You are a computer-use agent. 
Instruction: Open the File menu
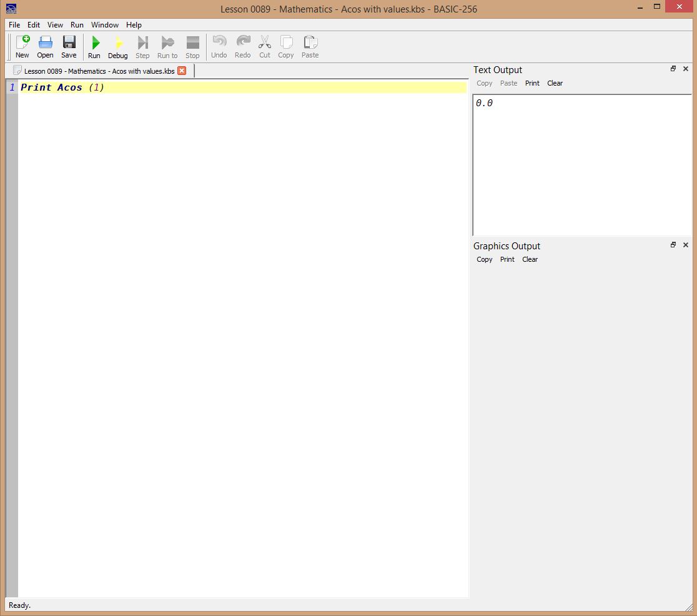14,25
